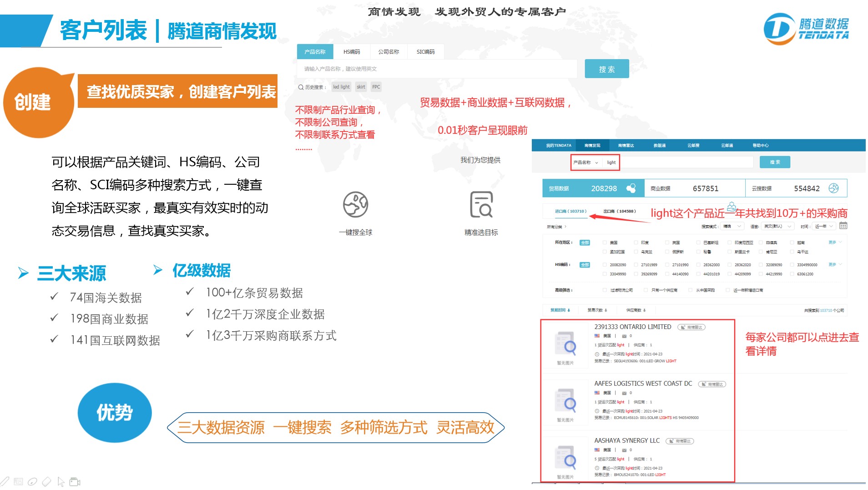Click the Tendata logo

(x=806, y=28)
